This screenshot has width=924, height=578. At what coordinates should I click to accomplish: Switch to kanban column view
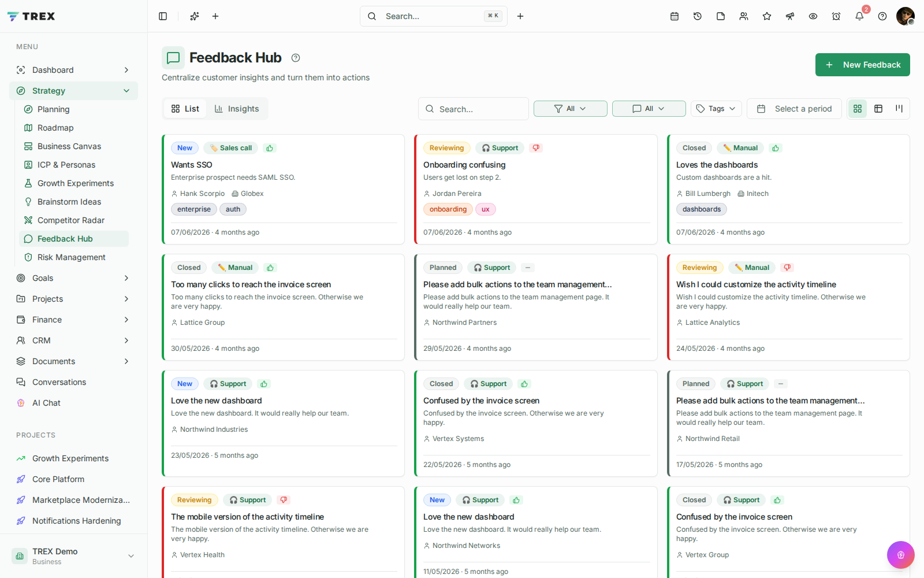(899, 109)
